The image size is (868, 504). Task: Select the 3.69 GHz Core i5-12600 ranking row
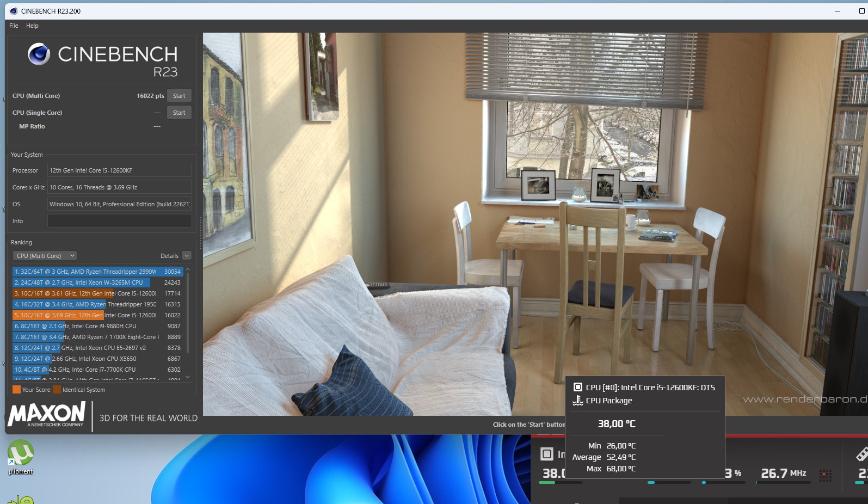(97, 315)
